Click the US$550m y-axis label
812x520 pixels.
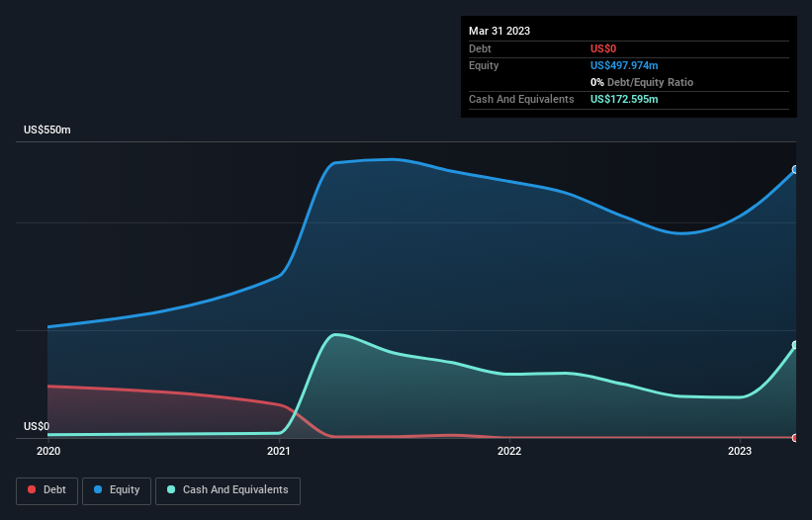47,130
